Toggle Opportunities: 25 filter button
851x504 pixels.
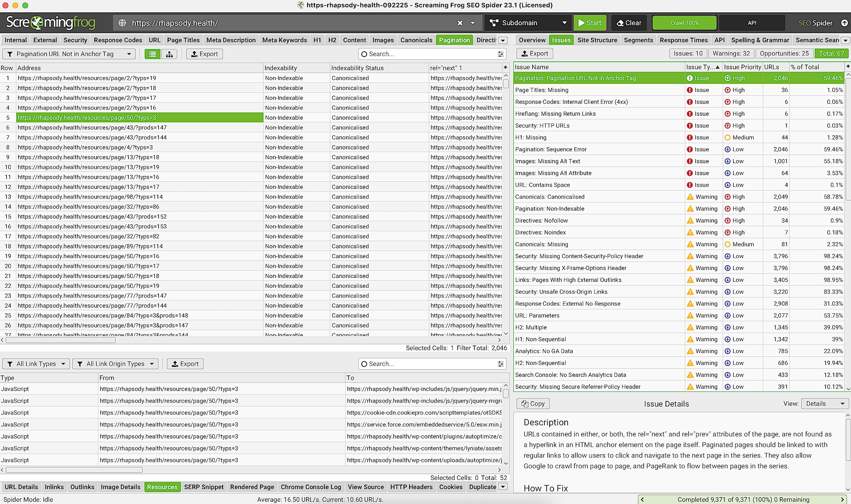click(784, 54)
